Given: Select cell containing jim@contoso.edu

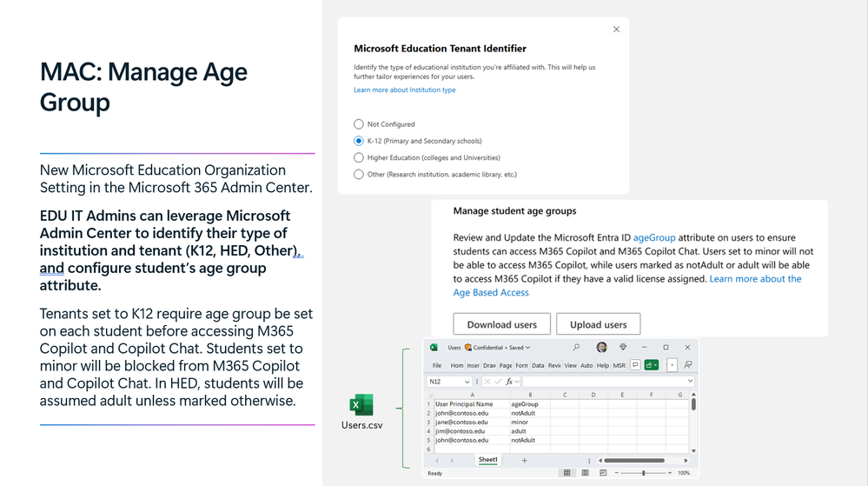Looking at the screenshot, I should coord(472,431).
